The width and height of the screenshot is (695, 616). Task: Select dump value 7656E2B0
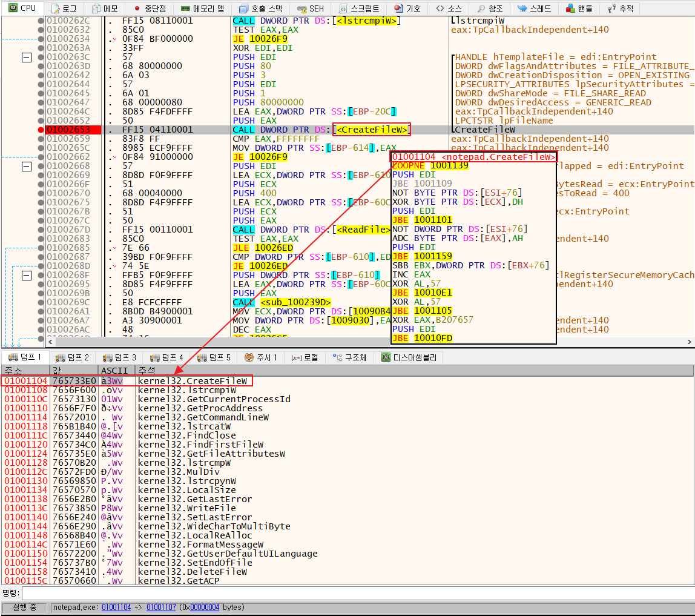(x=74, y=499)
